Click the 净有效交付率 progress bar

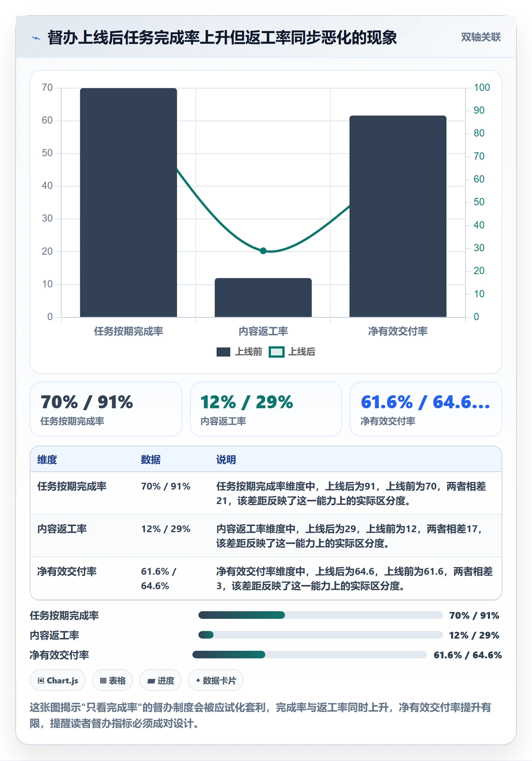[310, 655]
